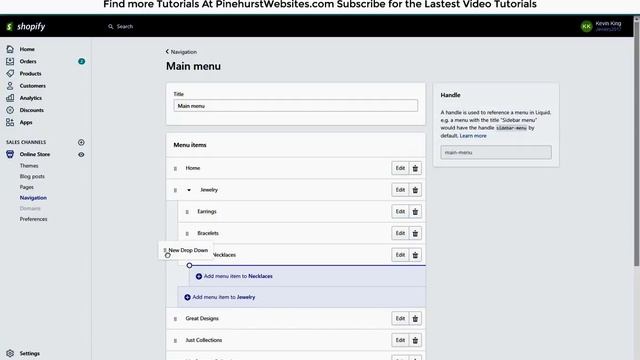Click the Home sidebar icon

click(x=10, y=49)
